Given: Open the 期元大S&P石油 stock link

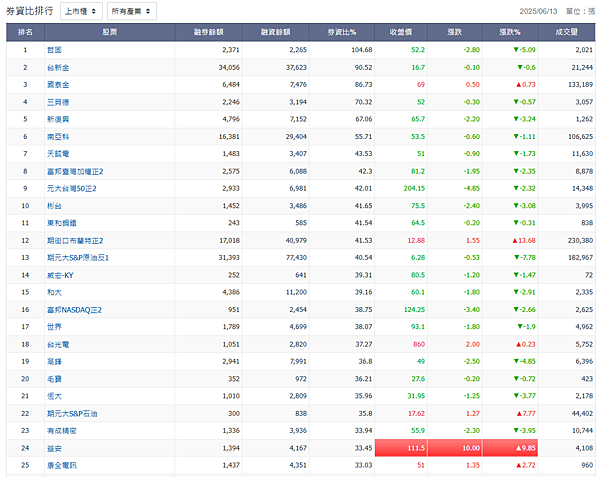Looking at the screenshot, I should click(x=72, y=414).
